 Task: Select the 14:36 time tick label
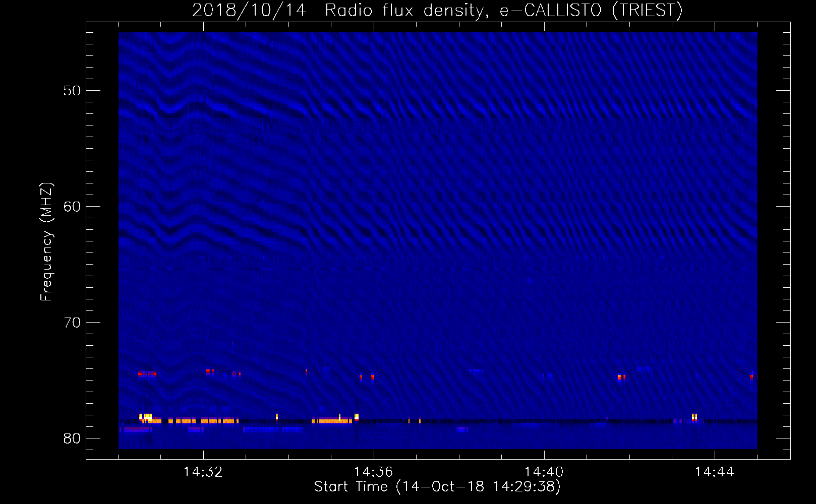(374, 472)
